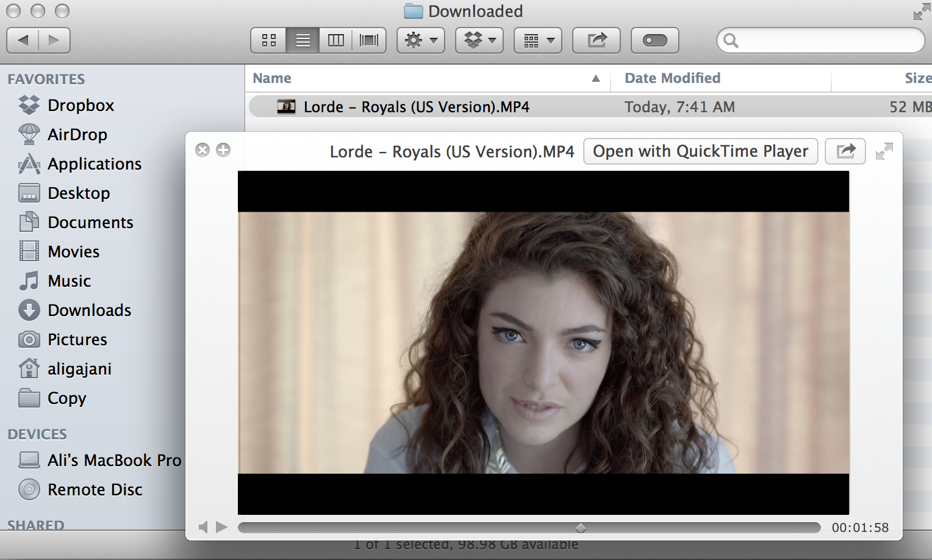Click the 00:01:58 time display
This screenshot has width=932, height=560.
point(860,528)
